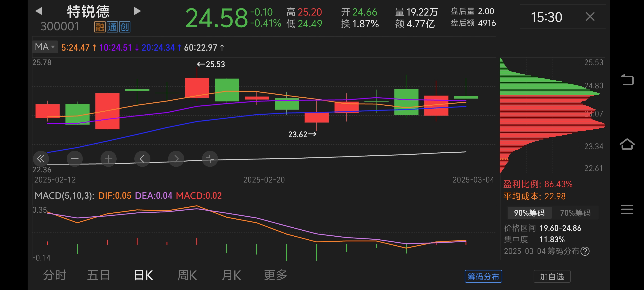644x290 pixels.
Task: Toggle the 筹码分布 panel button
Action: (x=483, y=276)
